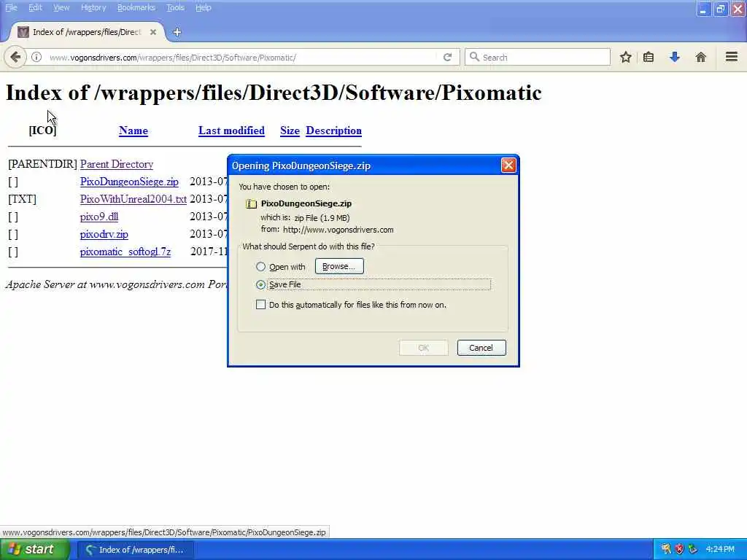This screenshot has width=747, height=560.
Task: Open the Parent Directory link
Action: [x=117, y=164]
